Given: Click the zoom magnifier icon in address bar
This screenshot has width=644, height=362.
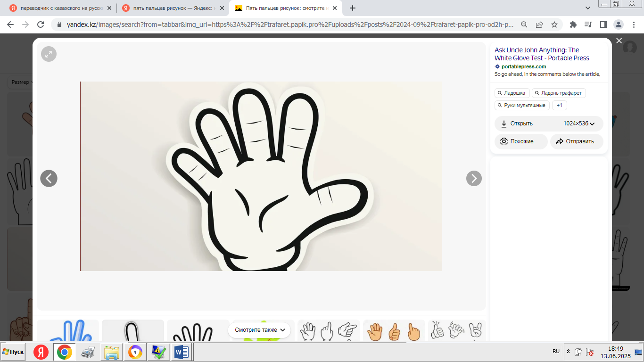Looking at the screenshot, I should coord(524,25).
